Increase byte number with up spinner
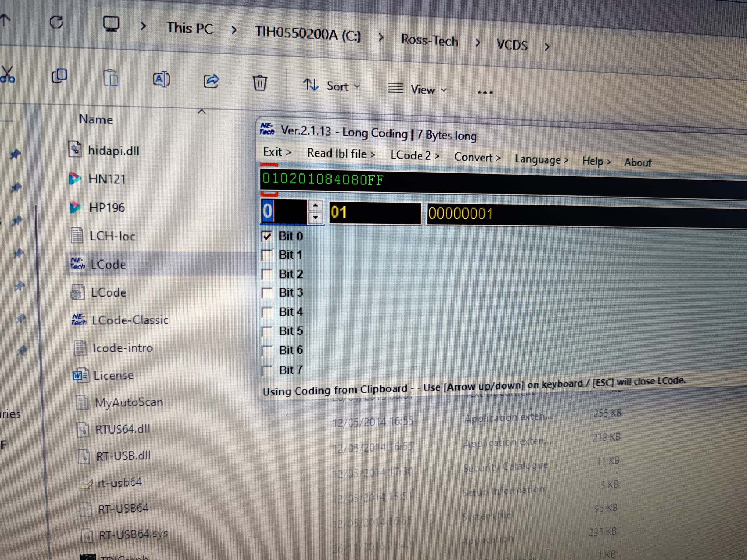747x560 pixels. pyautogui.click(x=315, y=205)
